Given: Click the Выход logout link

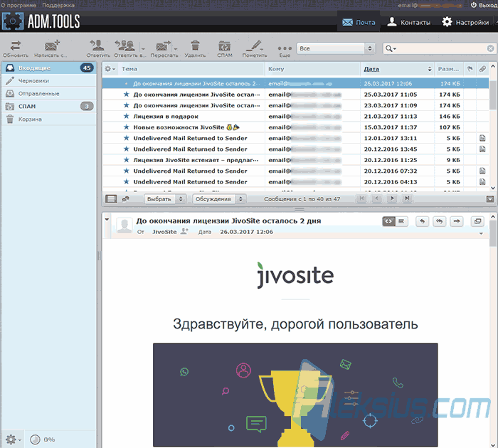Looking at the screenshot, I should [x=484, y=5].
